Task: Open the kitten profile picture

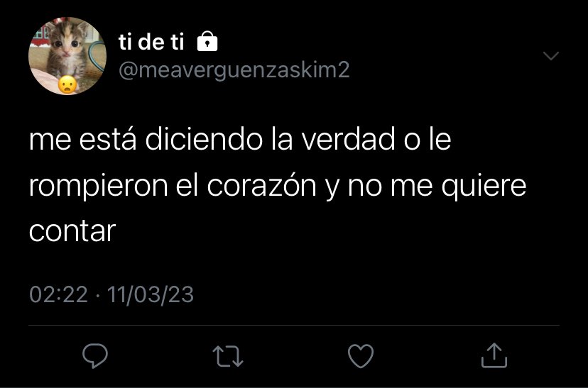Action: point(67,56)
